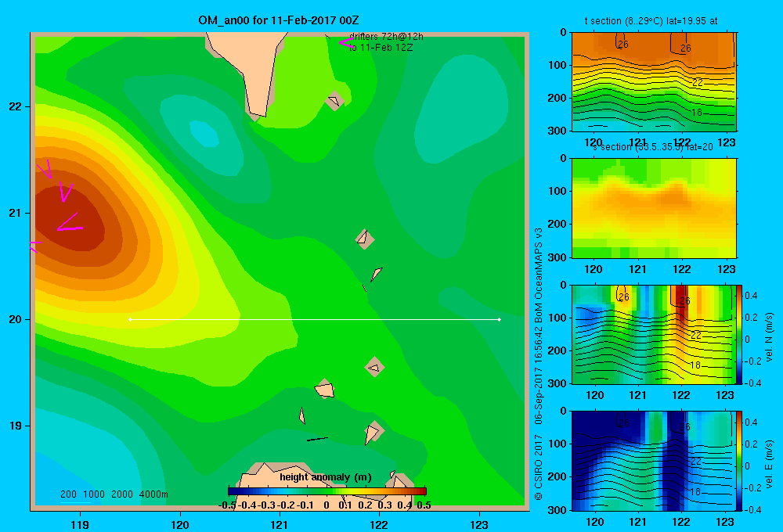Image resolution: width=783 pixels, height=532 pixels.
Task: Click the 's section' salinity panel title
Action: click(x=653, y=147)
